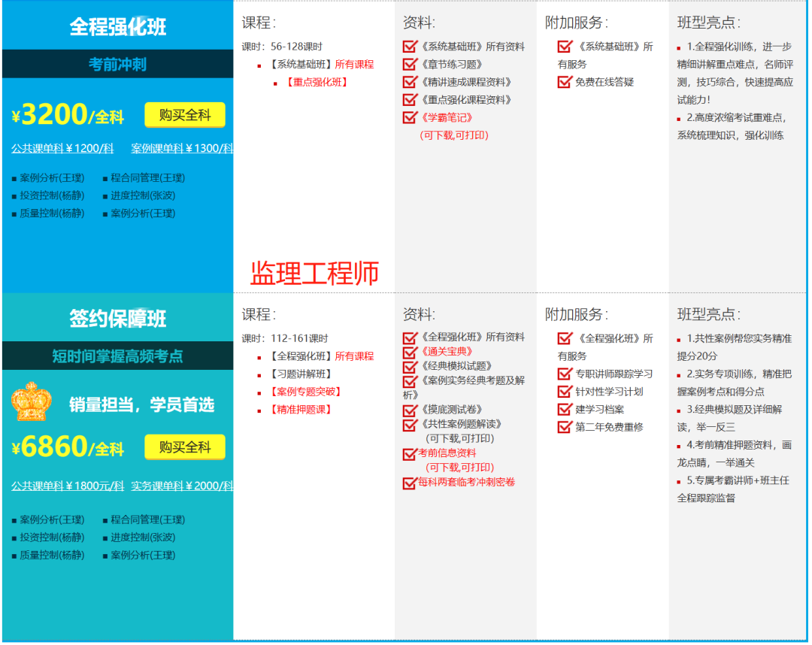
Task: Check the 第二年免费重修 checkbox
Action: 562,427
